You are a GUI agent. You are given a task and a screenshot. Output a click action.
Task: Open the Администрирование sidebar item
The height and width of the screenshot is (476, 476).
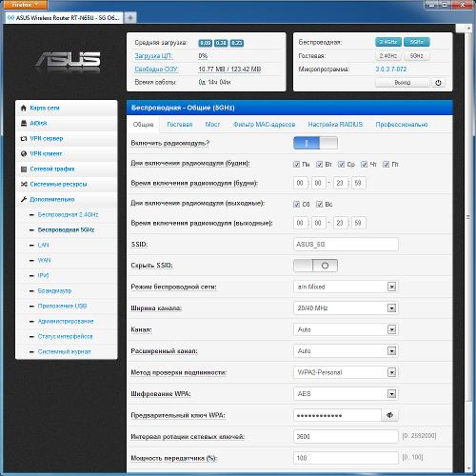click(x=66, y=321)
